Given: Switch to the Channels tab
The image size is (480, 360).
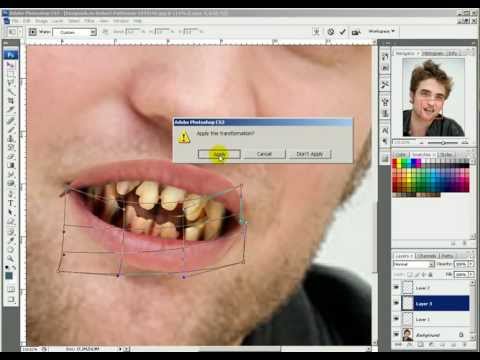Looking at the screenshot, I should pos(427,256).
